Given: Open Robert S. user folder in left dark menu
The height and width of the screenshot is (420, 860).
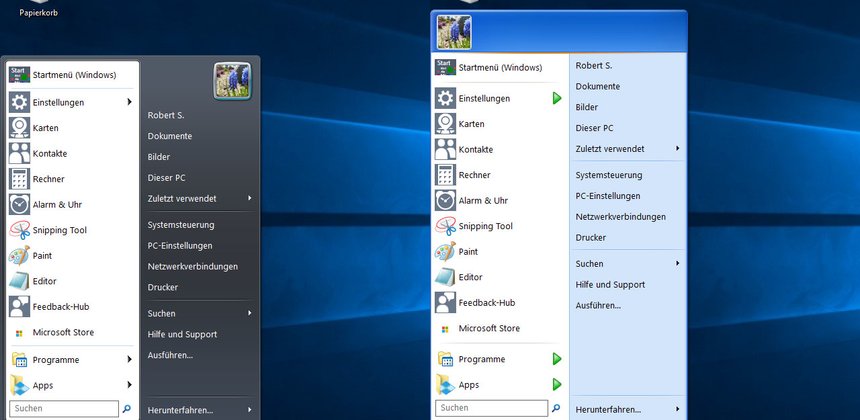Looking at the screenshot, I should (166, 115).
